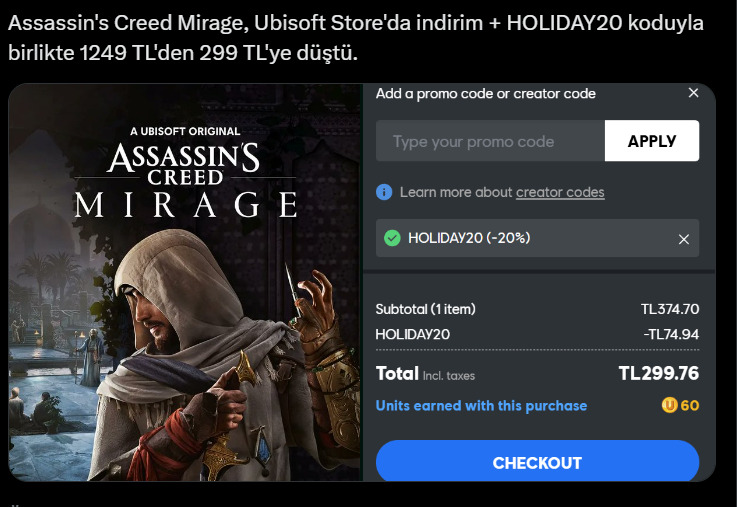Click the 'Incl. taxes' note
Image resolution: width=737 pixels, height=507 pixels.
coord(449,376)
